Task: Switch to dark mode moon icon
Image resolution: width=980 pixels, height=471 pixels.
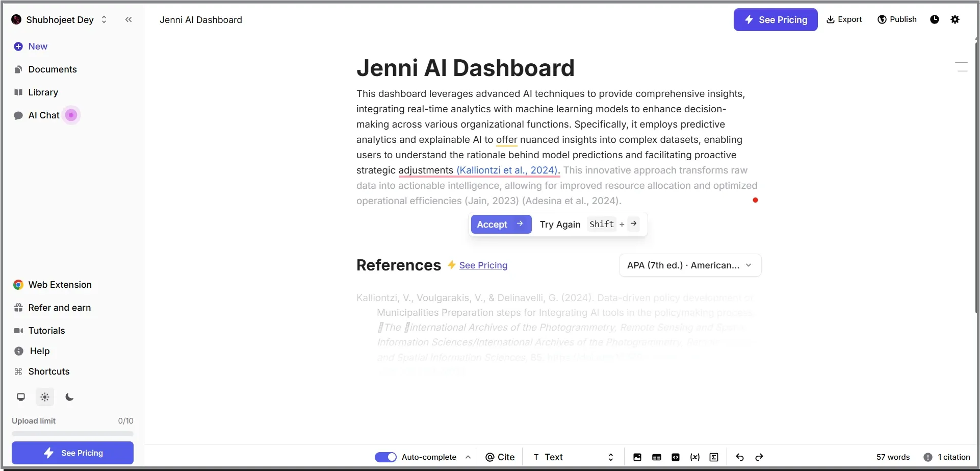Action: click(x=70, y=397)
